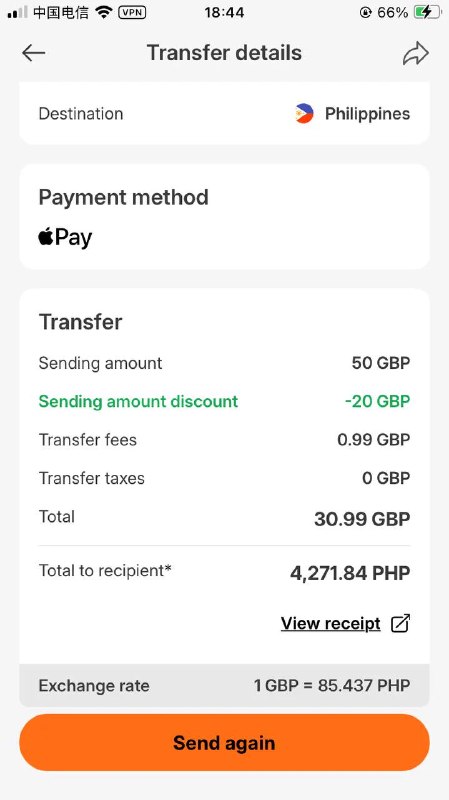Tap the rotation lock status icon

click(x=365, y=12)
